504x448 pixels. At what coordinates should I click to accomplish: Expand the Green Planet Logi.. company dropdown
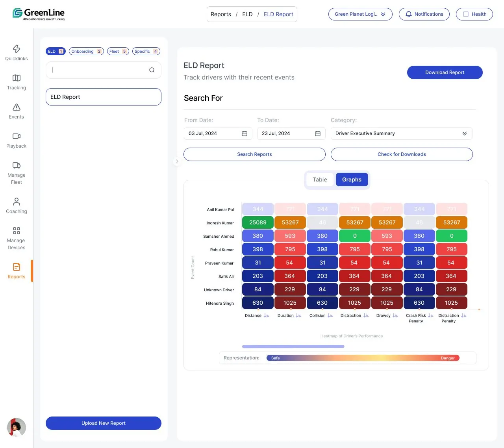click(360, 14)
